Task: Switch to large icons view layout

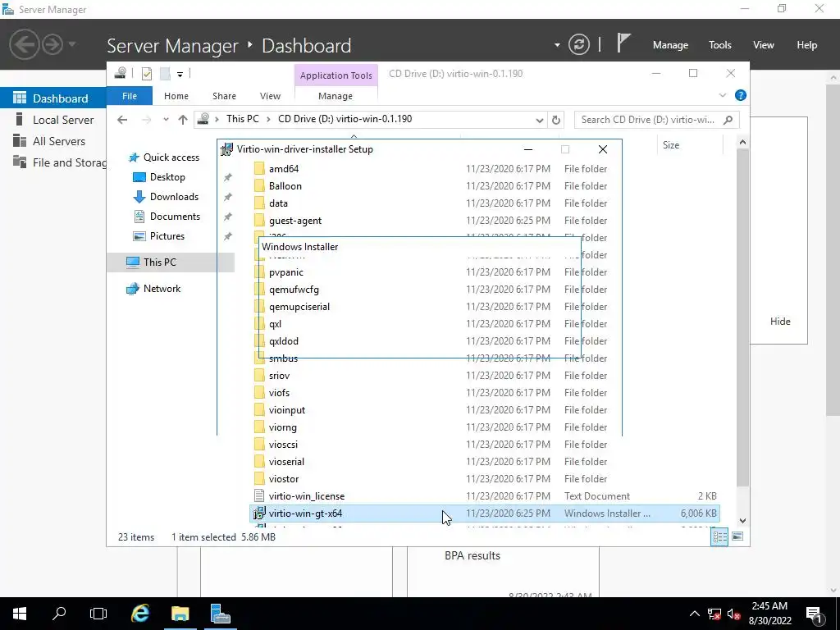Action: pos(737,536)
